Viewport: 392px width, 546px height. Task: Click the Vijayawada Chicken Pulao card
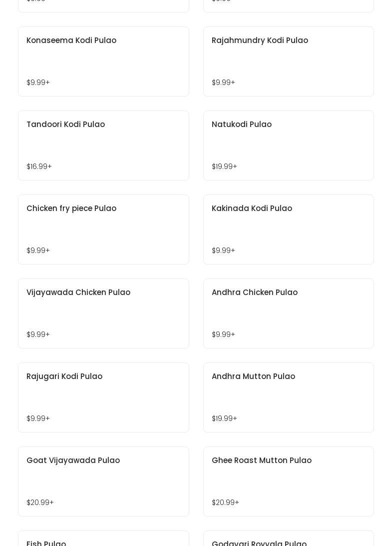[x=103, y=313]
